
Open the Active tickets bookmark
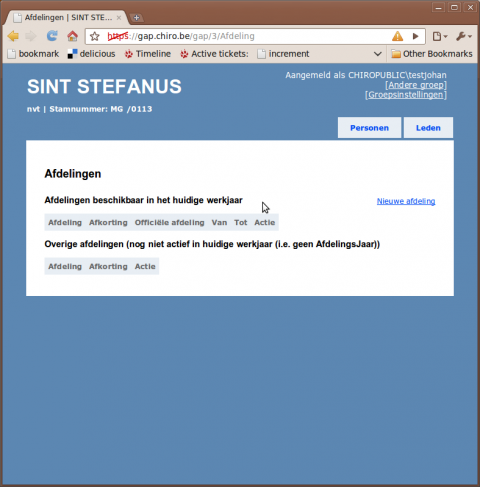214,54
